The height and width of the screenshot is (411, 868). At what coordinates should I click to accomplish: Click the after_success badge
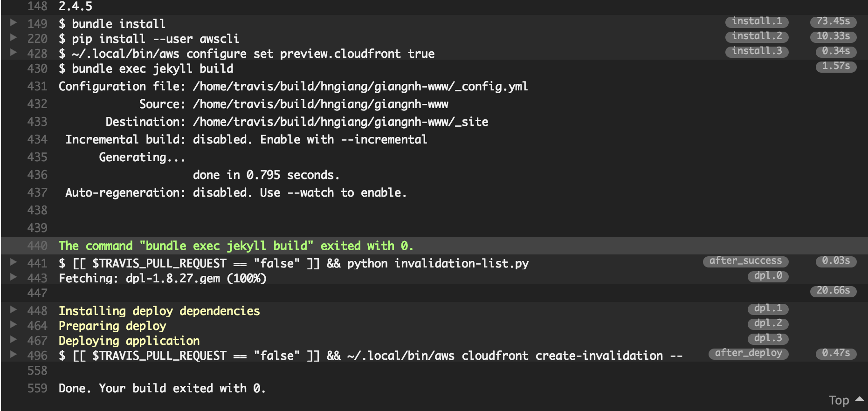[x=745, y=261]
